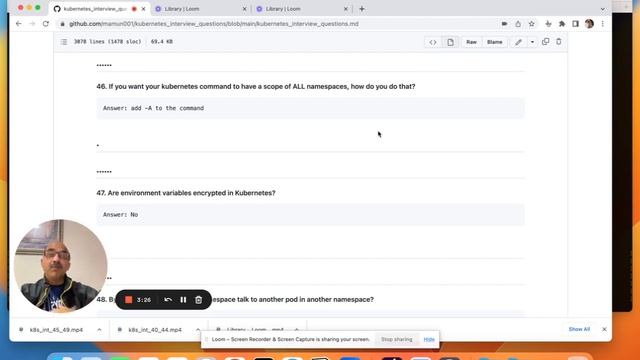The image size is (640, 360).
Task: Click the '3078 lines (1478 sloc)' text
Action: pos(107,42)
